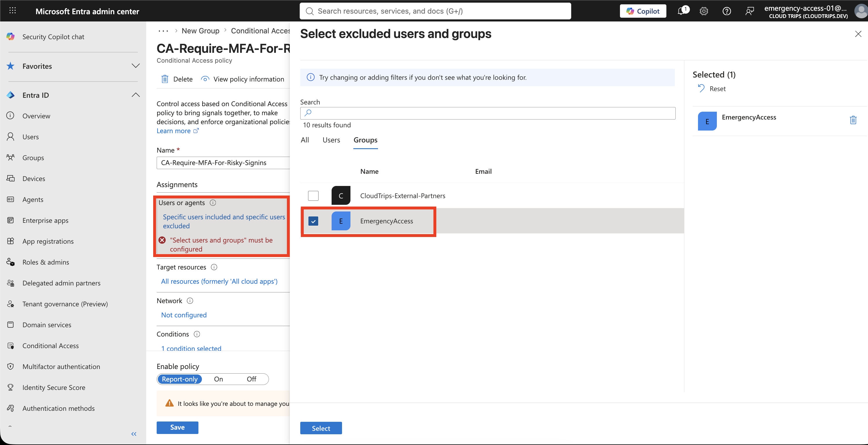Open Authentication methods
This screenshot has width=868, height=445.
[x=58, y=408]
